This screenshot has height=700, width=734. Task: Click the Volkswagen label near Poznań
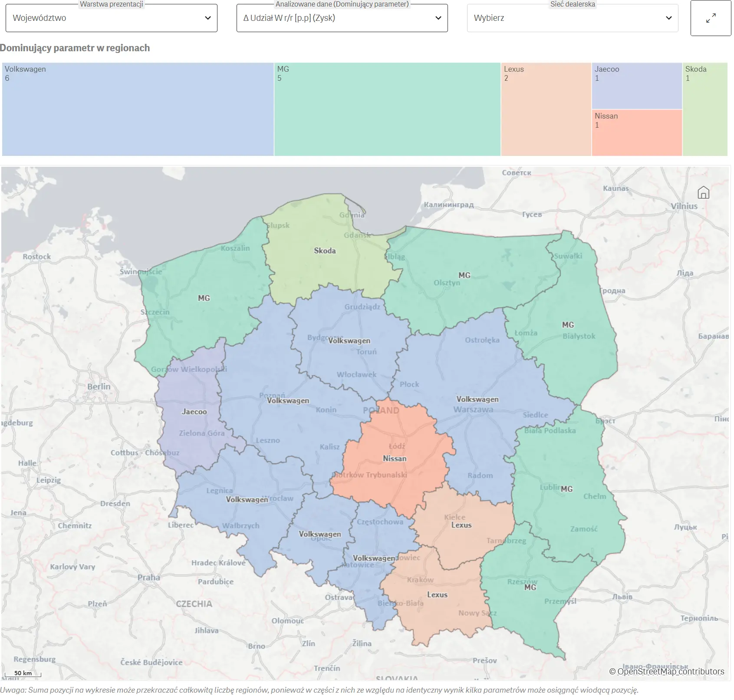[288, 400]
